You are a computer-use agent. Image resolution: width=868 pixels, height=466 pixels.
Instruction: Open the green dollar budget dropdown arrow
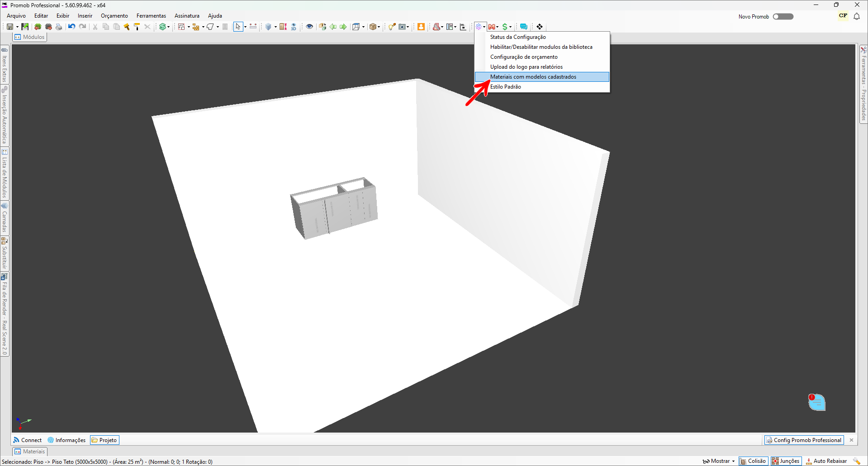tap(169, 27)
